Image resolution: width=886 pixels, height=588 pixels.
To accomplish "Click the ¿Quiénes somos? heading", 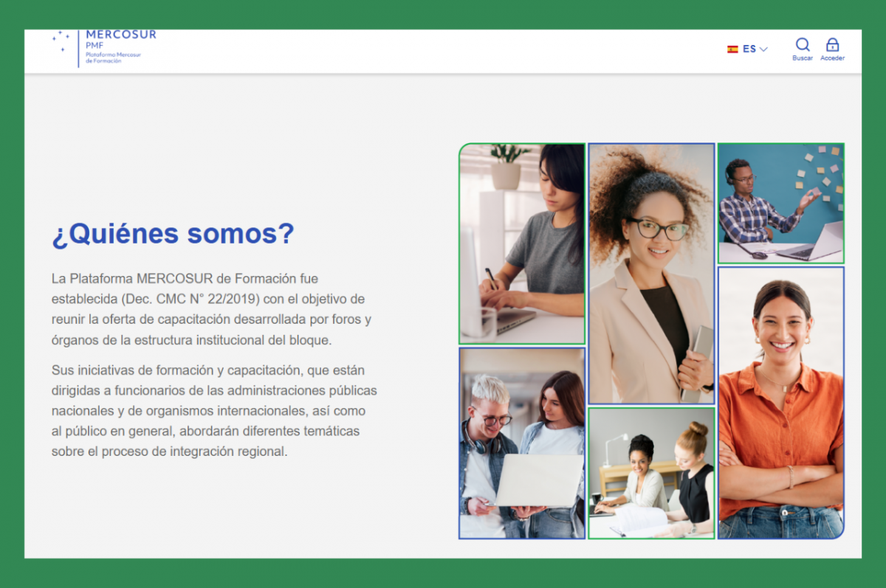I will coord(173,234).
